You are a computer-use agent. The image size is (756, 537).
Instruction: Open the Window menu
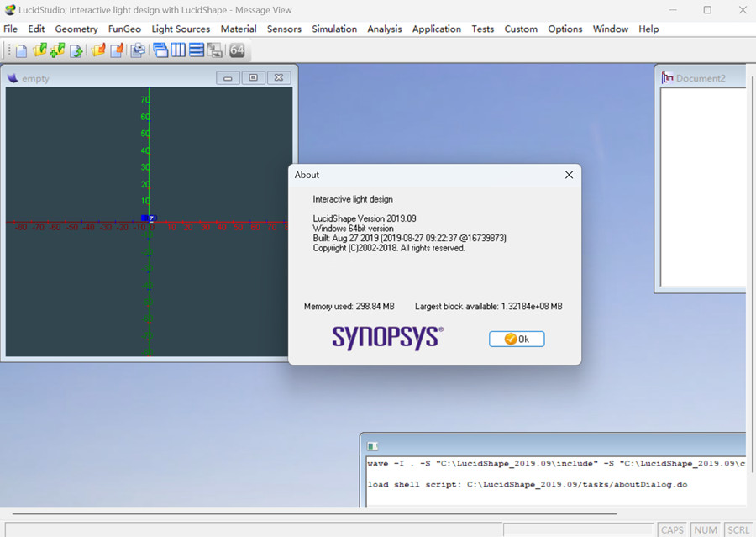tap(611, 29)
